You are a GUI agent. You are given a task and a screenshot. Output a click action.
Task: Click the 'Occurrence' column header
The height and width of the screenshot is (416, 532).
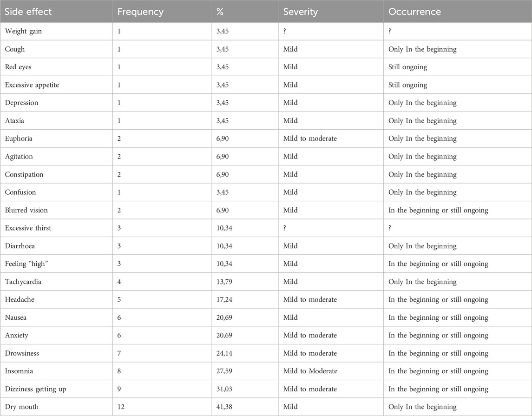point(415,12)
